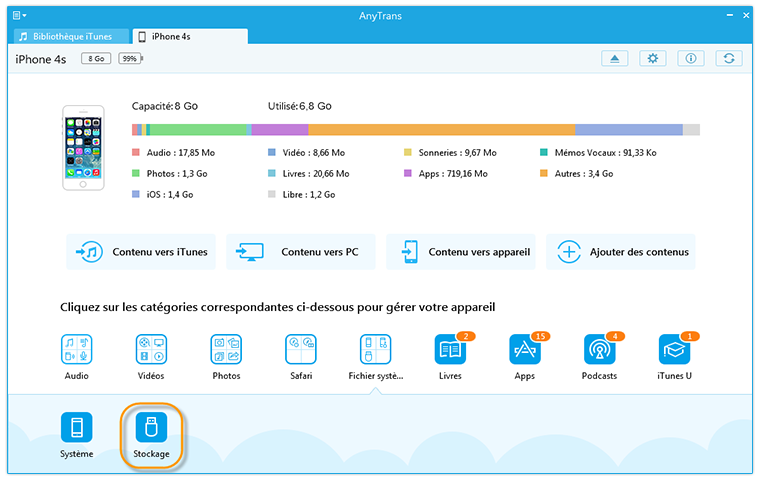Click the 'Utilisé:6,8 Go' text

click(x=300, y=106)
